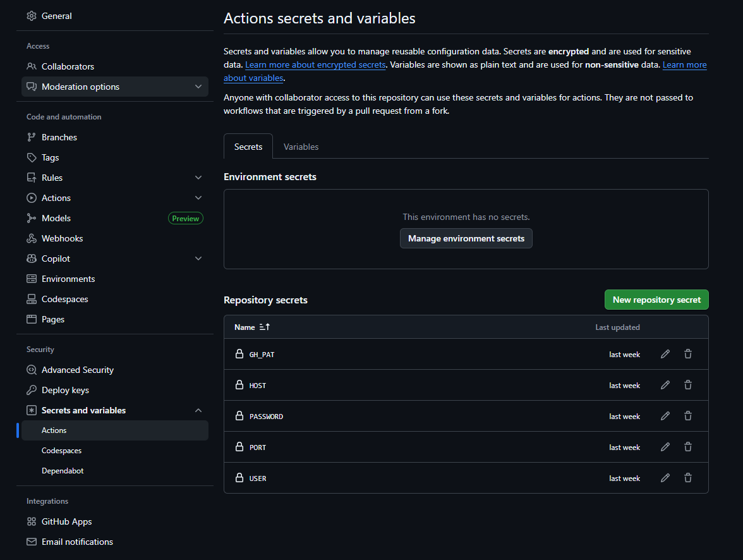Expand the Copilot sidebar section
Screen dimensions: 743x560
[x=198, y=259]
